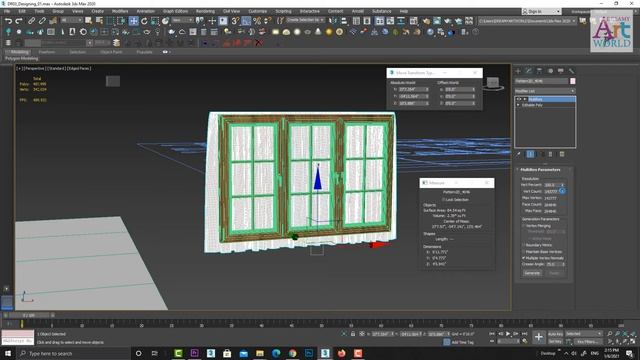The width and height of the screenshot is (640, 360).
Task: Switch to the Modify panel icon
Action: click(529, 71)
